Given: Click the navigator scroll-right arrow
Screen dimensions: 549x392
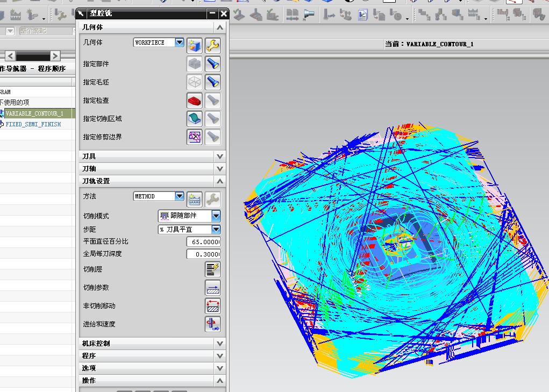Looking at the screenshot, I should click(x=55, y=56).
